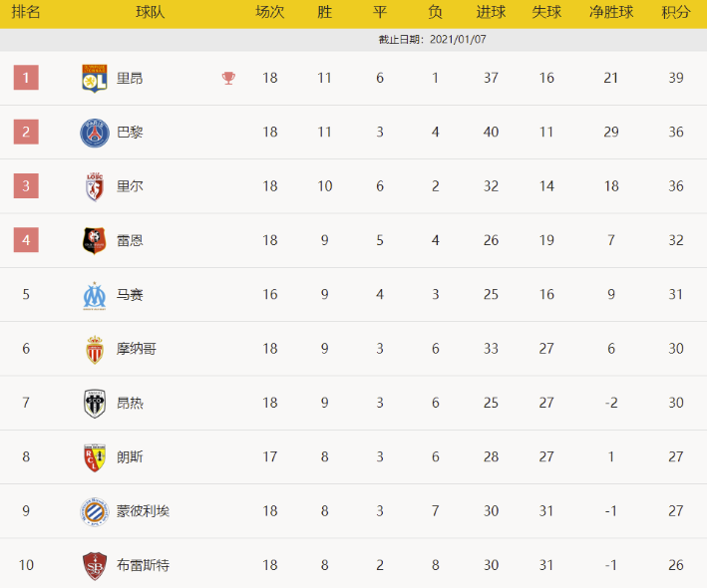Click the red rank 4 badge
This screenshot has height=588, width=707.
click(x=26, y=240)
